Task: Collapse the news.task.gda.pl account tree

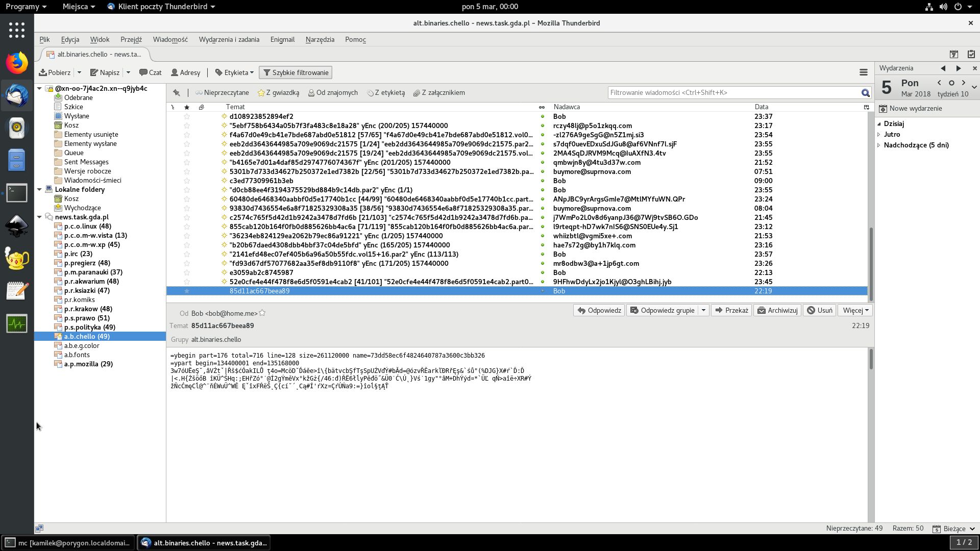Action: [x=39, y=217]
